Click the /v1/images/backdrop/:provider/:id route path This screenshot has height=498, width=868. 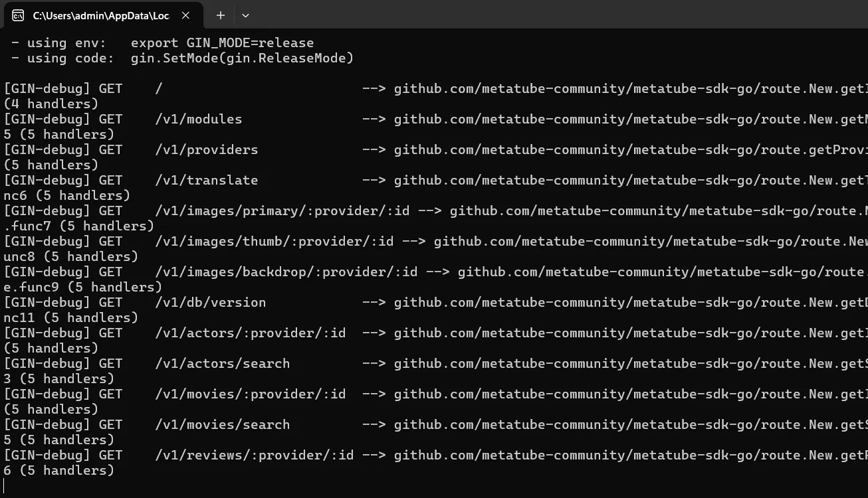286,272
